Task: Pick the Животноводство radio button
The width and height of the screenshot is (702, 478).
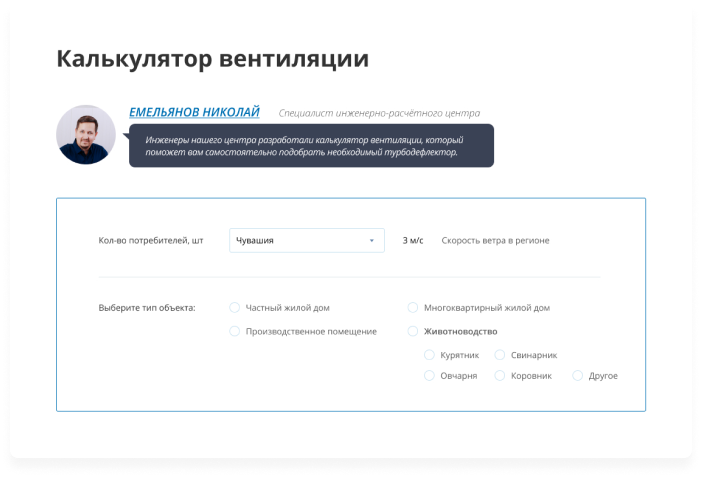Action: (x=413, y=331)
